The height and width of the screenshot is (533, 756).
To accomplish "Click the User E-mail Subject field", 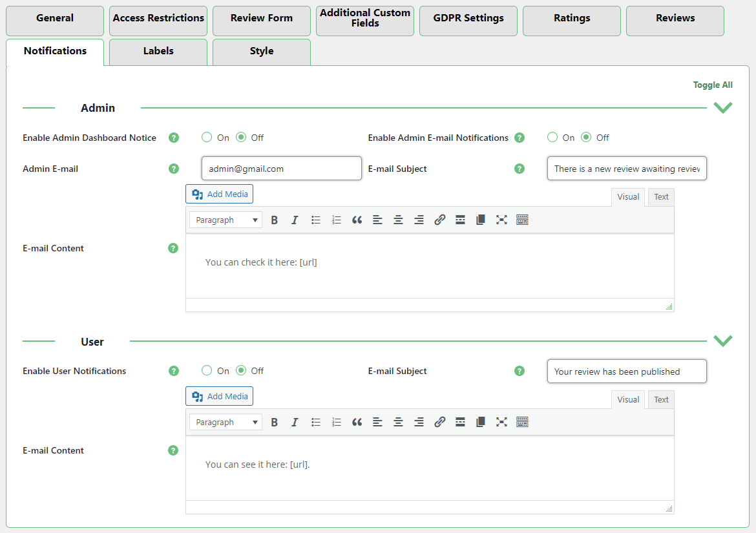I will pyautogui.click(x=627, y=371).
